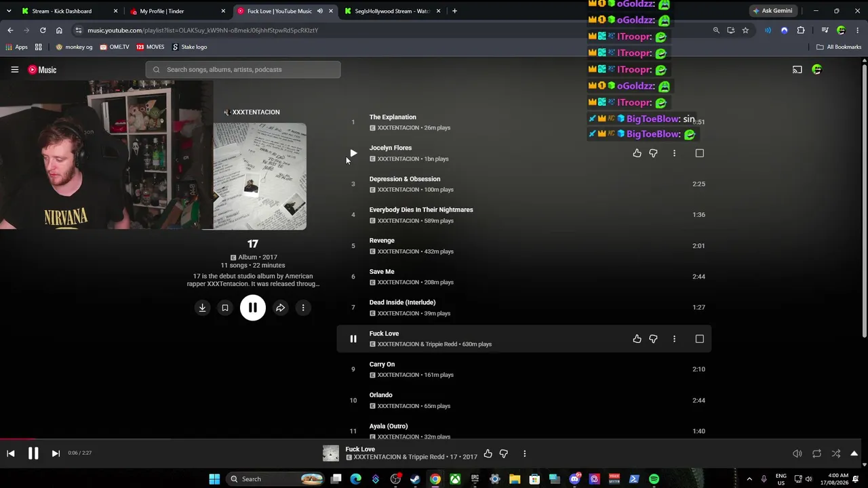Skip to next track in player bar

(x=56, y=453)
